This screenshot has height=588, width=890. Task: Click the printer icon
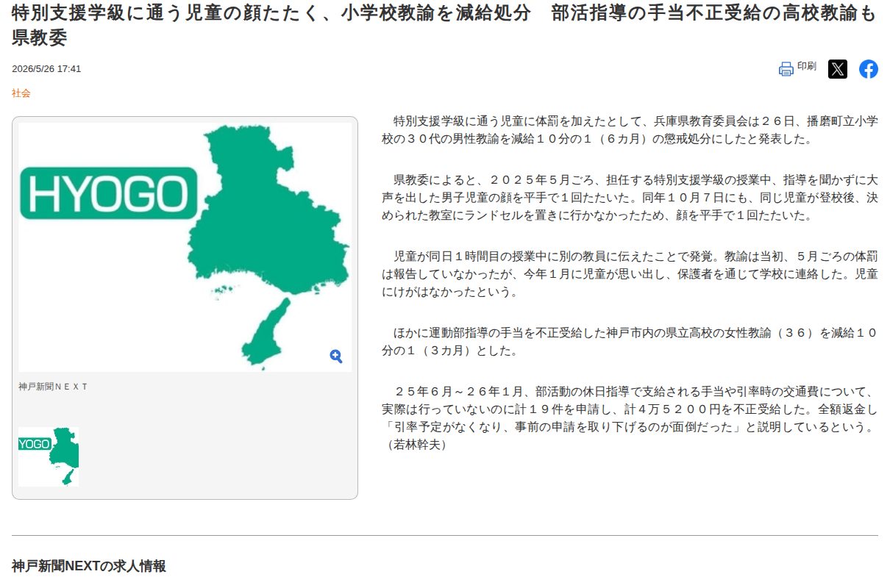point(786,70)
